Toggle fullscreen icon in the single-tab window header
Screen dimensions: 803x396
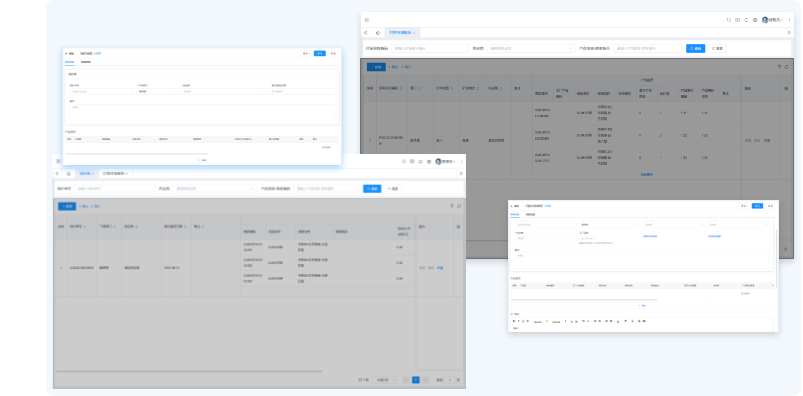729,20
